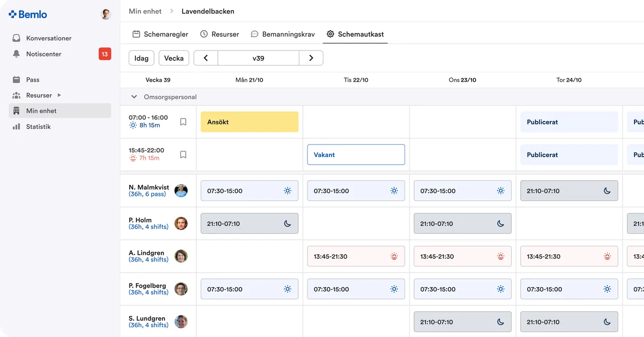This screenshot has height=337, width=644.
Task: Select the yellow Ansökt shift on Monday
Action: point(250,122)
